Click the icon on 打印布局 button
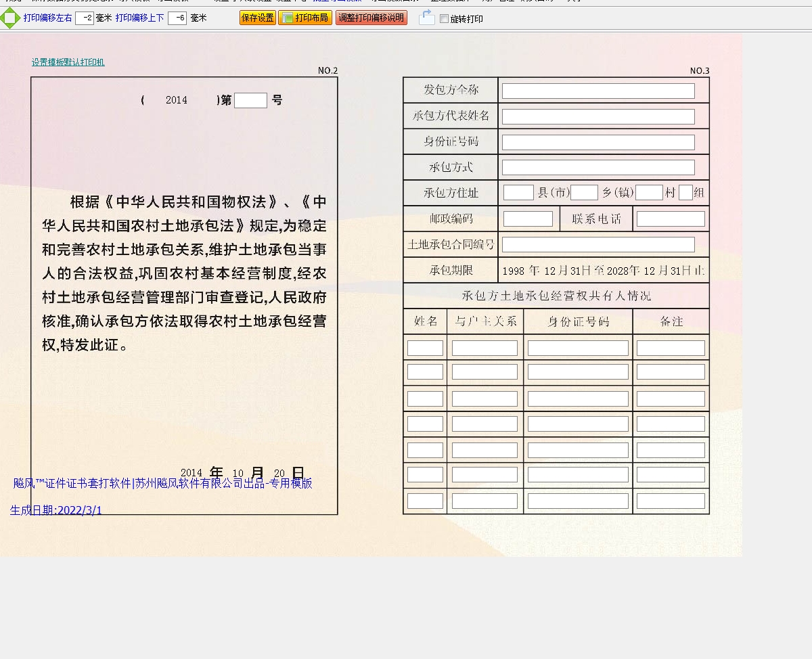 (287, 18)
